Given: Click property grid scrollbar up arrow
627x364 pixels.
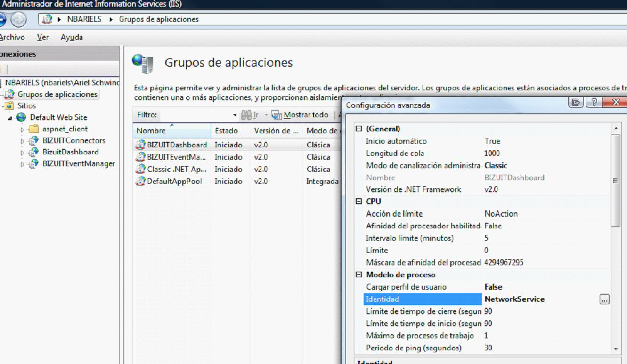Looking at the screenshot, I should 616,129.
